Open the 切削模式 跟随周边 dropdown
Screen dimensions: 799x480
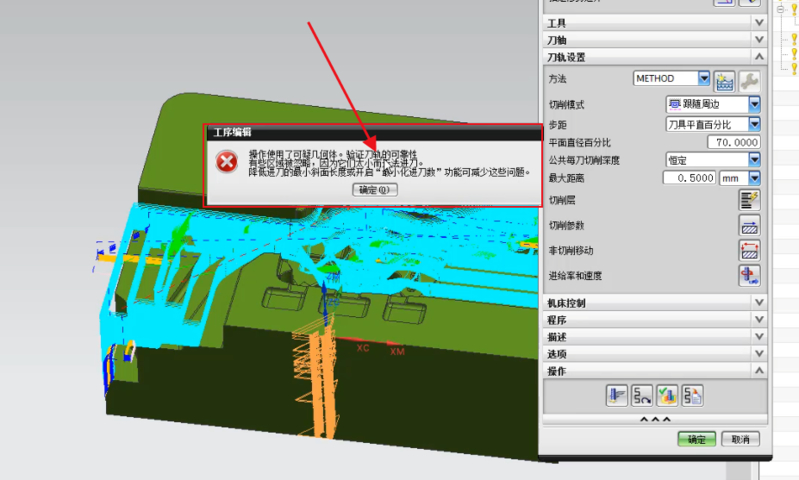[754, 104]
